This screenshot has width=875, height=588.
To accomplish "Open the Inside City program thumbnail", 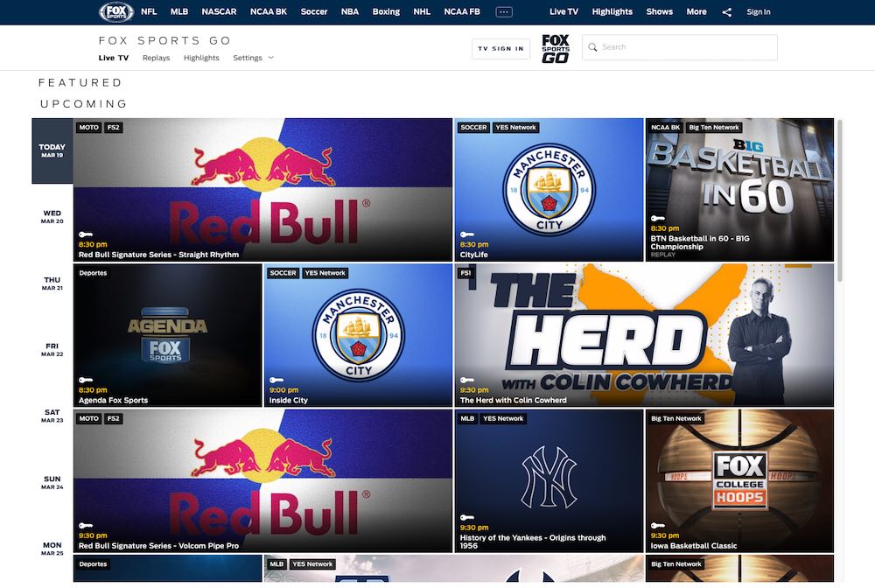I will pyautogui.click(x=359, y=332).
